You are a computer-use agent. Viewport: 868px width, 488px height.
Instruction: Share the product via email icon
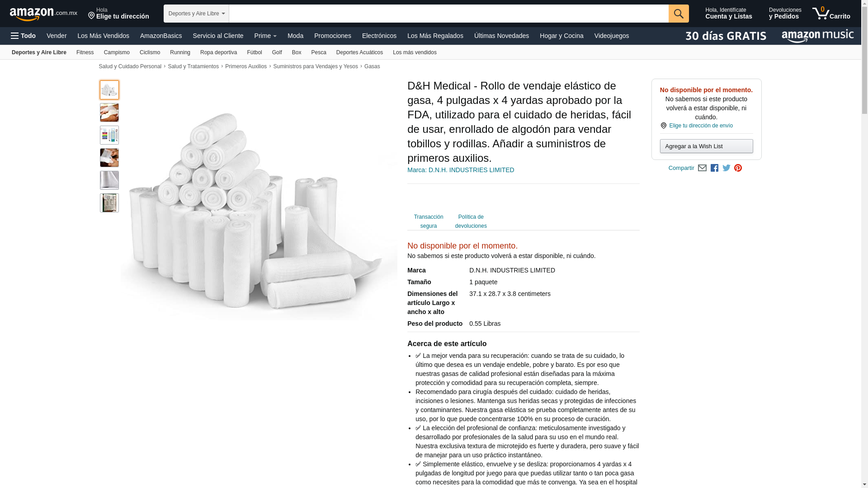pyautogui.click(x=702, y=168)
